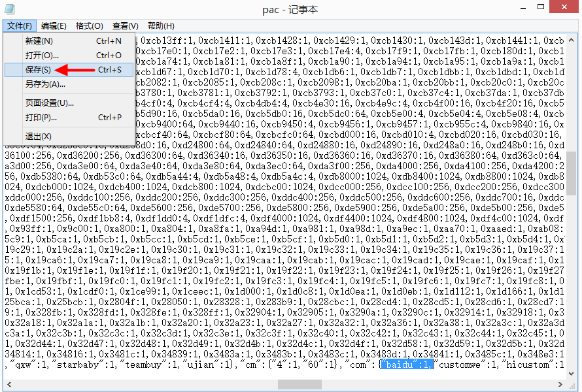
Task: Click 退出(X) to exit Notepad
Action: (38, 136)
